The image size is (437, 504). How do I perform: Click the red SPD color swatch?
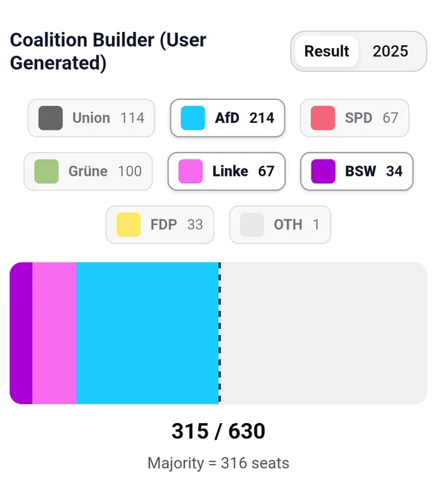(x=323, y=118)
